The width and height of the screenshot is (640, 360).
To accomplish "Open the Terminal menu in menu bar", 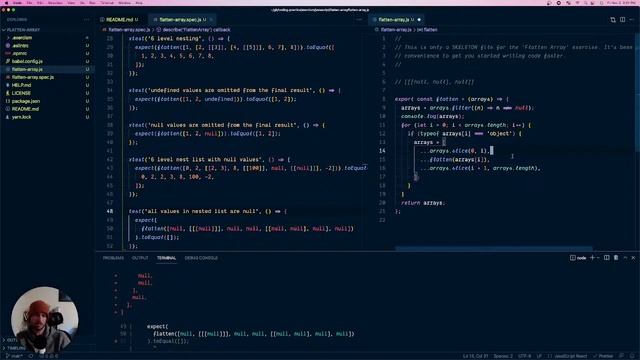I will click(x=107, y=3).
